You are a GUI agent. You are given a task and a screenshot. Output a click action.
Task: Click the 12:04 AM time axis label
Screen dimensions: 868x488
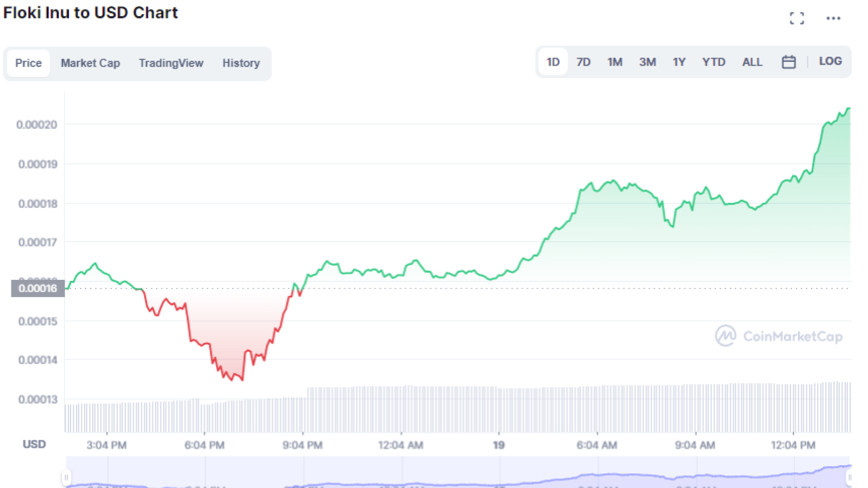(x=400, y=445)
